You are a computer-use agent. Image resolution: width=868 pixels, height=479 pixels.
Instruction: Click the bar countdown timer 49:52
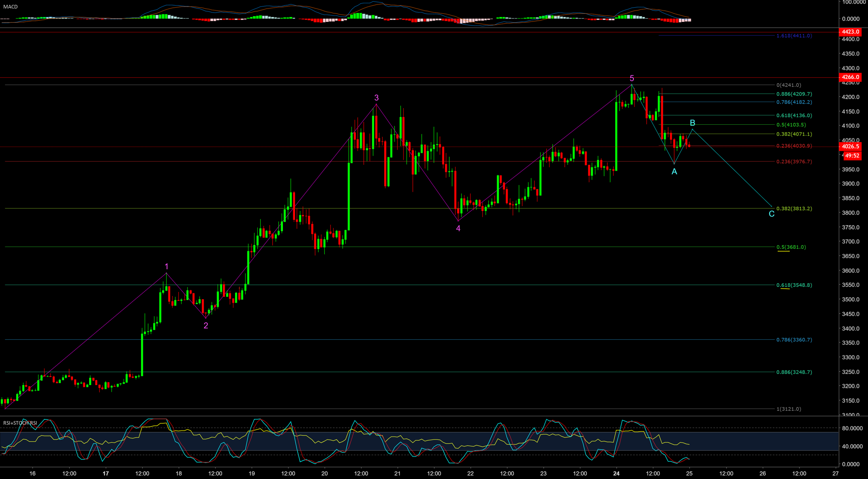tap(851, 156)
